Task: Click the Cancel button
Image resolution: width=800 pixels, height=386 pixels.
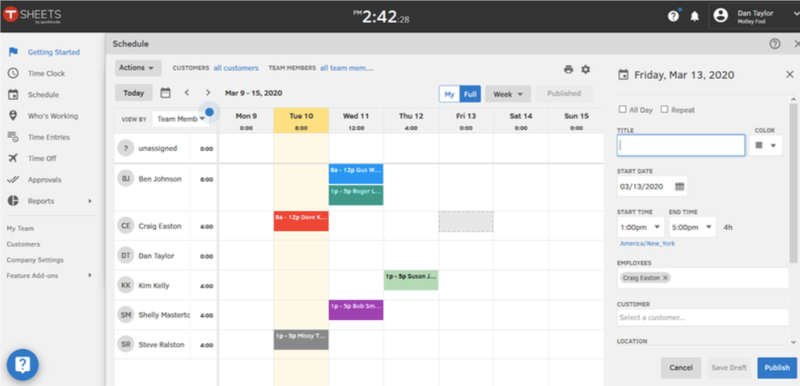Action: click(681, 368)
